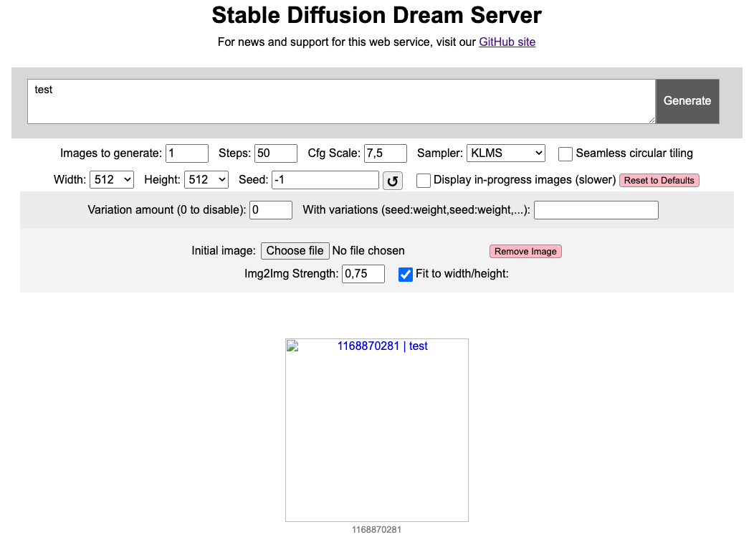Click Choose file for initial image

pyautogui.click(x=295, y=251)
